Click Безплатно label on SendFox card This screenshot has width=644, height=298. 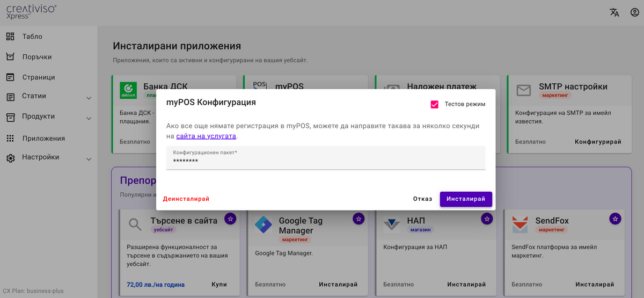(x=527, y=285)
